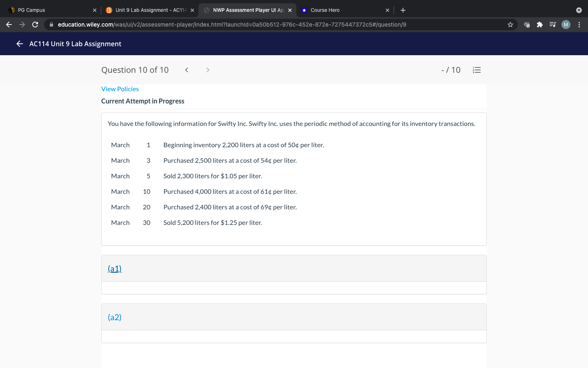This screenshot has height=368, width=588.
Task: Click the back arrow beside AC114 Unit 9 Lab Assignment
Action: coord(20,44)
